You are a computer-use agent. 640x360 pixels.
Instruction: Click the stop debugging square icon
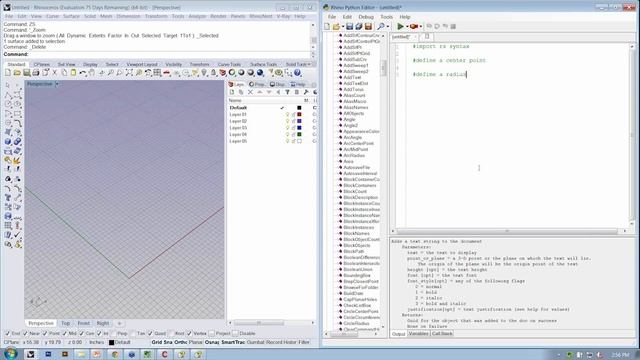coord(453,27)
